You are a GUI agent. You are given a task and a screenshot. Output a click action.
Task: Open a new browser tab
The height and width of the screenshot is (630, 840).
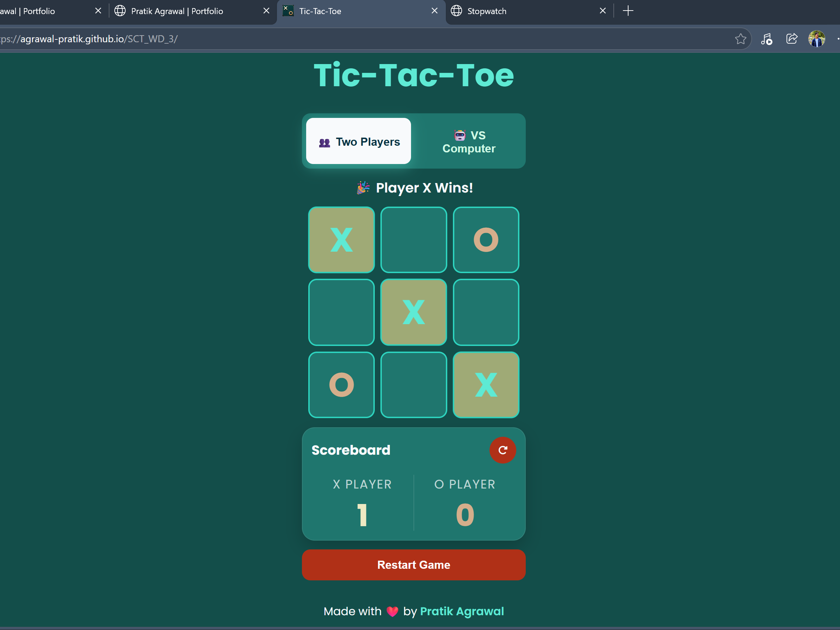(x=628, y=11)
